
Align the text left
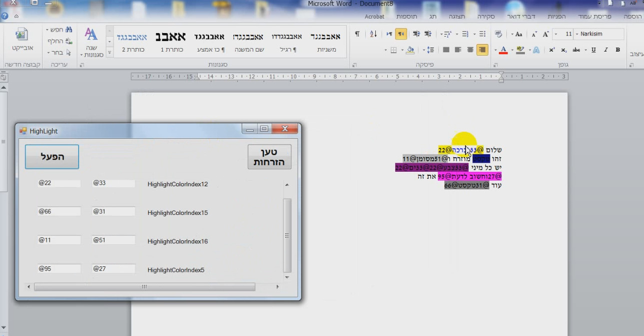pyautogui.click(x=458, y=50)
